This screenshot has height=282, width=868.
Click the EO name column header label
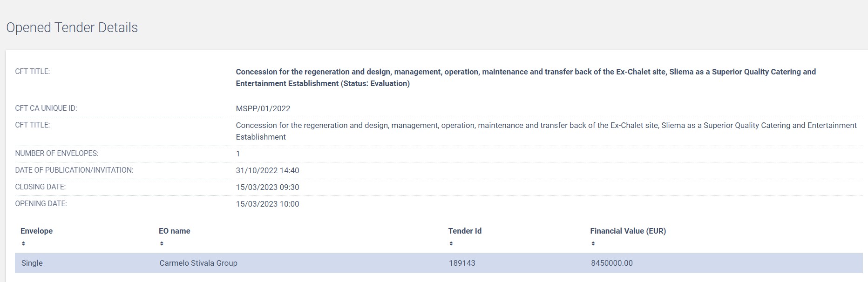pos(174,231)
